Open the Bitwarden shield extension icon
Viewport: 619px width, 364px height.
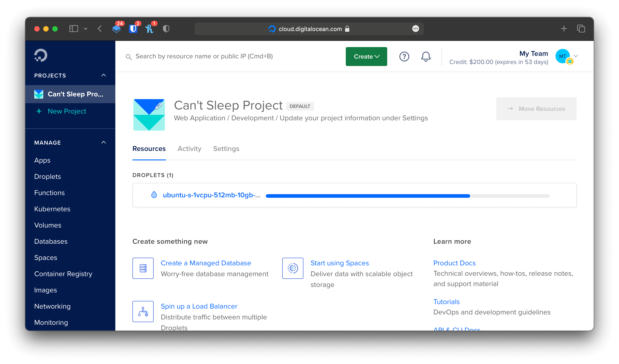pos(133,29)
